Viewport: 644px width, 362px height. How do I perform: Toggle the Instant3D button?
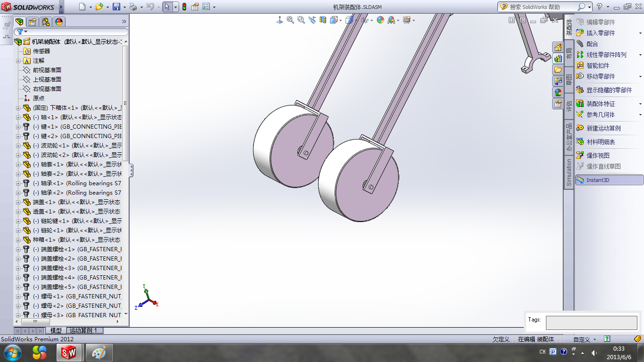pos(610,180)
